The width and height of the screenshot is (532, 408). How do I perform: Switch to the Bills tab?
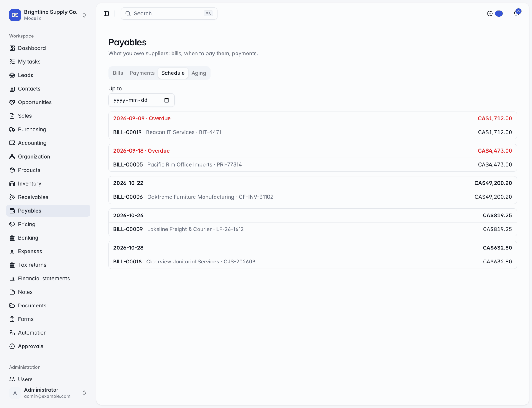118,73
